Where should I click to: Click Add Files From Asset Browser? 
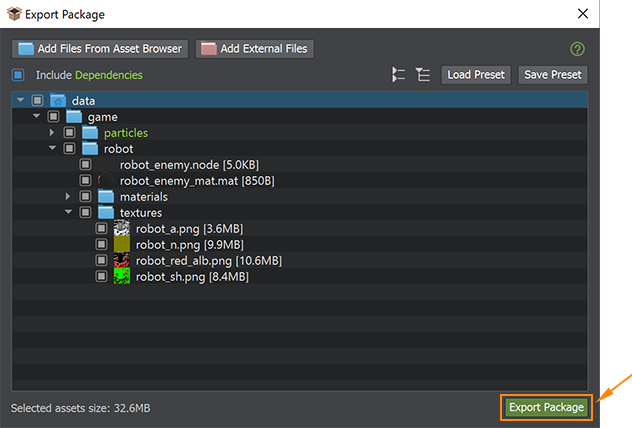click(100, 48)
